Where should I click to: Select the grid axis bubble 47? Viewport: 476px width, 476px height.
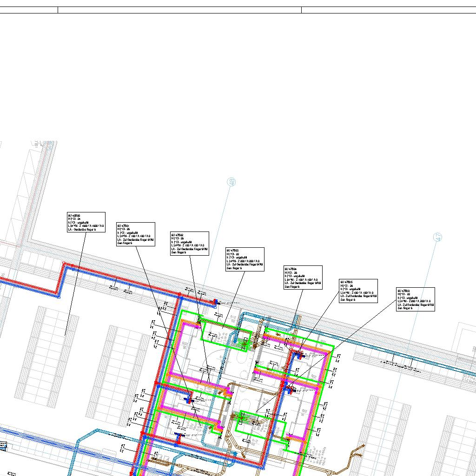[437, 237]
